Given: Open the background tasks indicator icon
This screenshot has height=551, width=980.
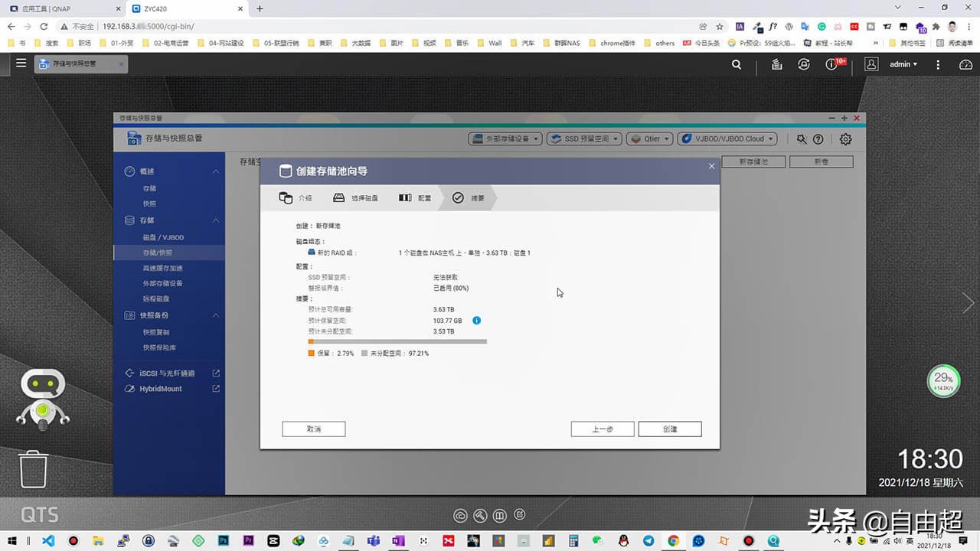Looking at the screenshot, I should [776, 64].
